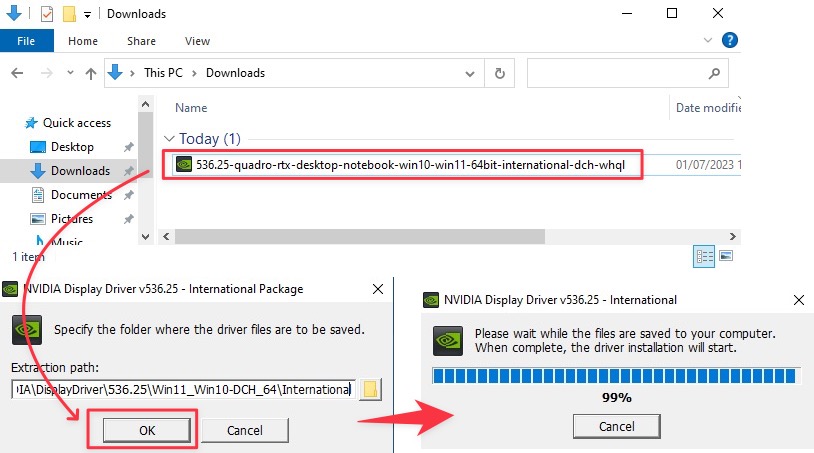The width and height of the screenshot is (814, 453).
Task: Click the quick access Properties icon
Action: (47, 13)
